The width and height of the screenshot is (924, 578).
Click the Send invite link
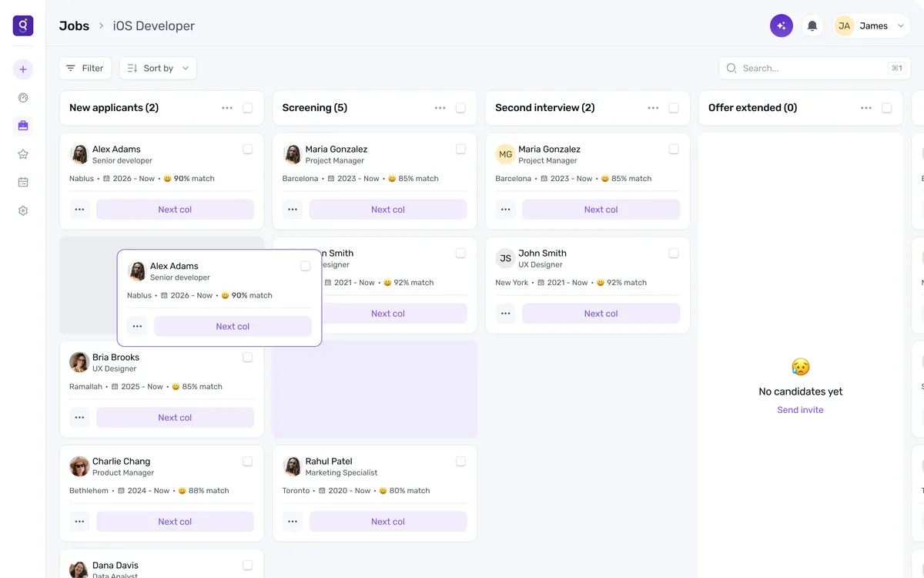pos(800,410)
